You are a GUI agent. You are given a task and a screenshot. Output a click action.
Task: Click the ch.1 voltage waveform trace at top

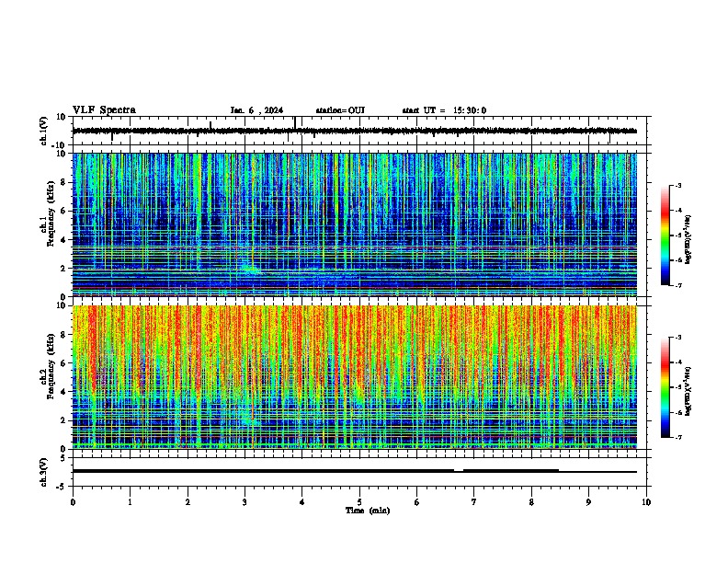(355, 131)
